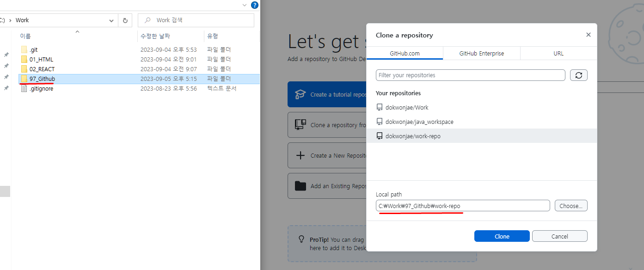Viewport: 644px width, 270px height.
Task: Click the 01_HTML folder icon
Action: tap(24, 59)
